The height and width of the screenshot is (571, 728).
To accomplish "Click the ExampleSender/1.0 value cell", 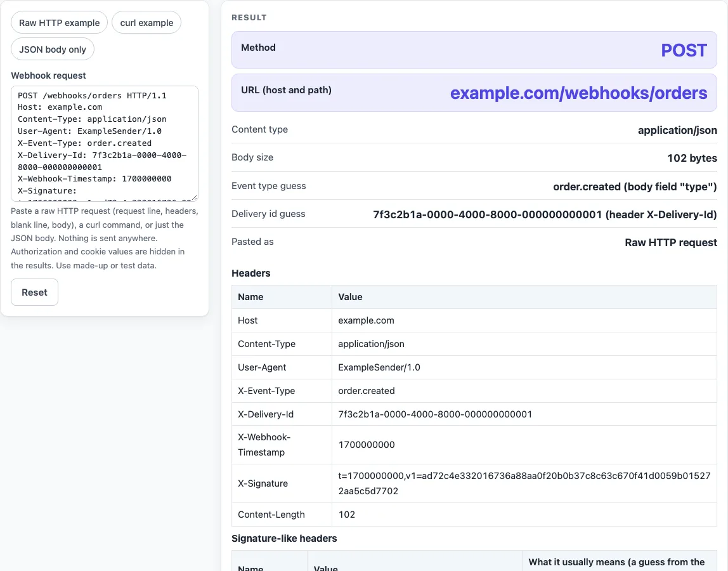I will tap(524, 367).
